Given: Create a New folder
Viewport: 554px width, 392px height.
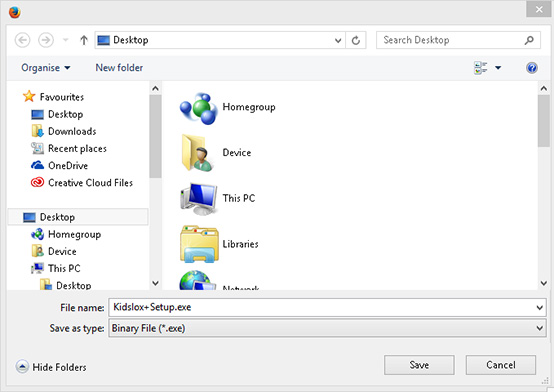Looking at the screenshot, I should (119, 68).
